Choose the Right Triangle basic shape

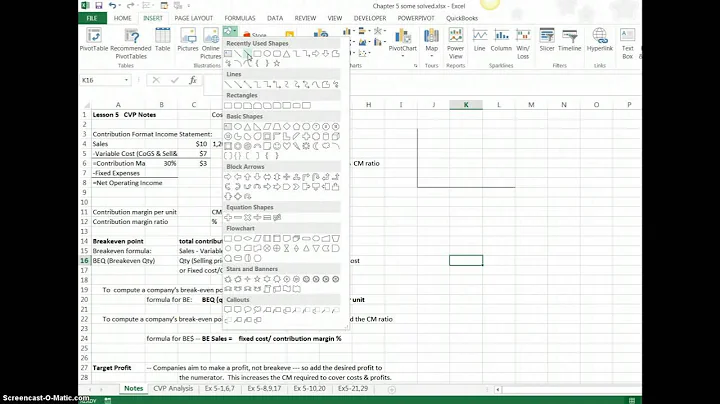coord(257,126)
